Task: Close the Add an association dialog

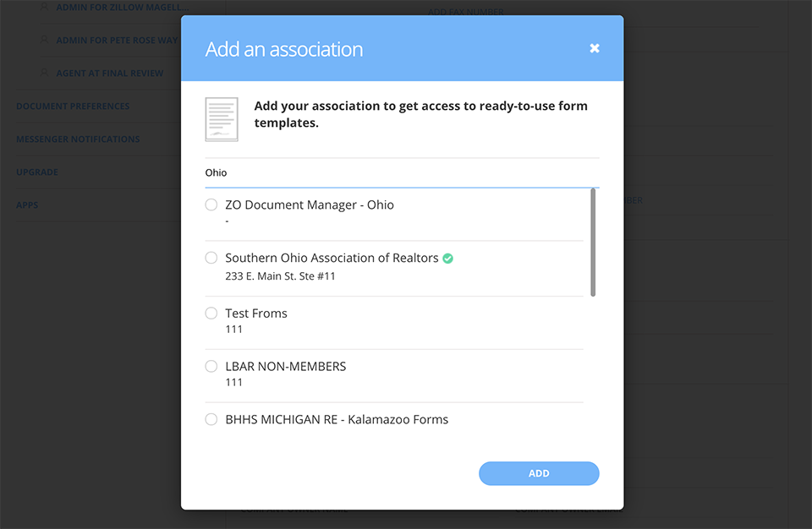Action: click(x=595, y=48)
